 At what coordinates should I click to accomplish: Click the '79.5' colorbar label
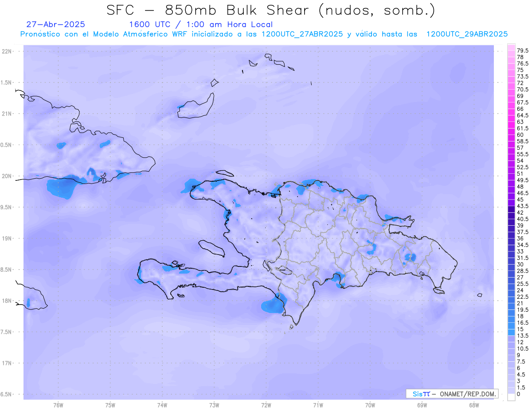click(523, 51)
